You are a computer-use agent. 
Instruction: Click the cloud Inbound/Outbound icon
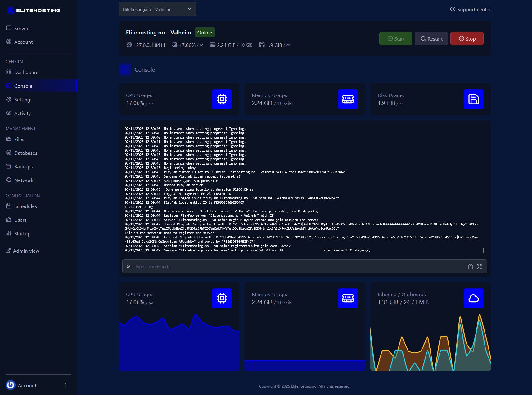tap(474, 298)
